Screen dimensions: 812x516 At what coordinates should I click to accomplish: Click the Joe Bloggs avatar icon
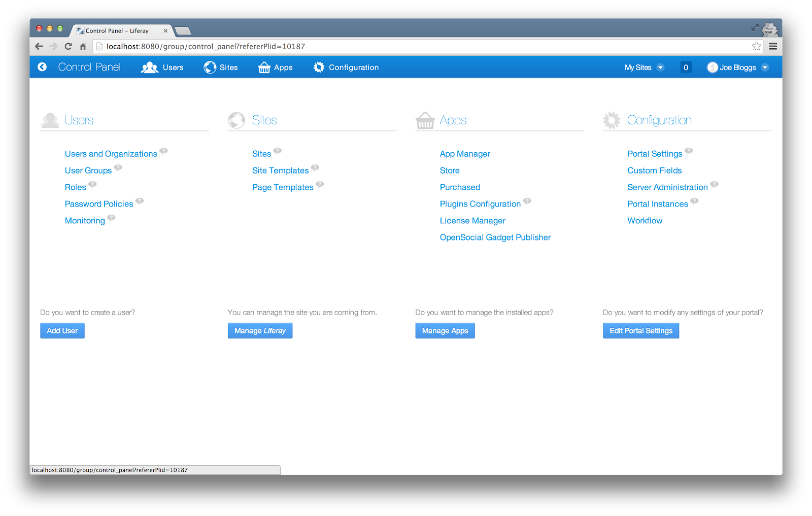713,67
